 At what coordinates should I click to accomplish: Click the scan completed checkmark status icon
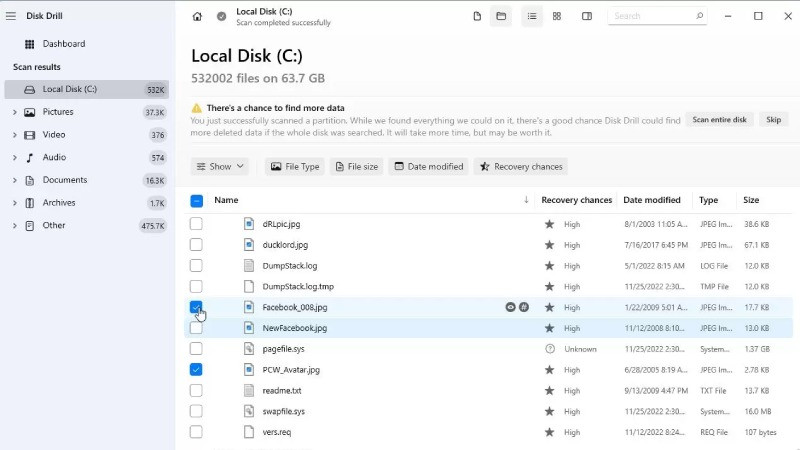click(x=221, y=16)
